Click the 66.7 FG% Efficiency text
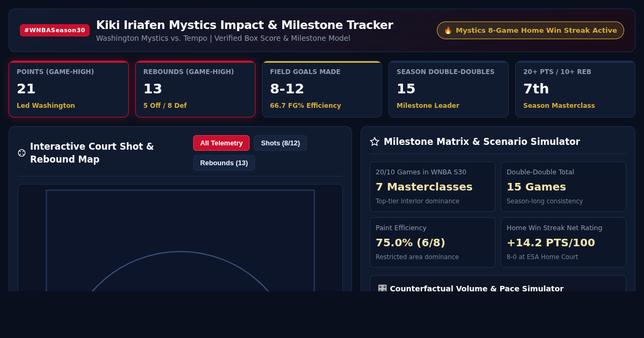Viewport: 644px width, 338px height. pyautogui.click(x=305, y=106)
